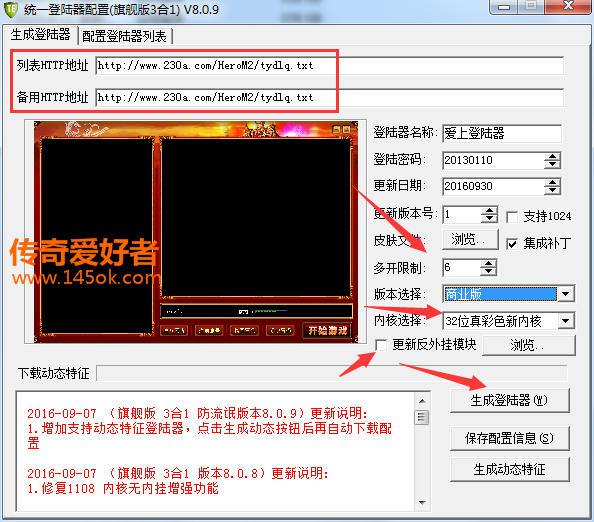Screen dimensions: 594x522
Task: Decrease 更新版本号 with down arrow
Action: (489, 219)
